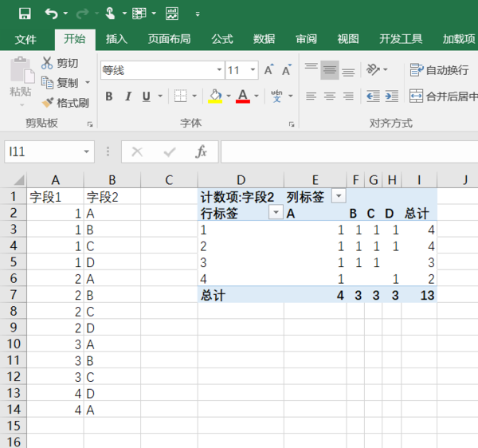Click the Undo arrow icon
This screenshot has height=448, width=478.
point(52,14)
